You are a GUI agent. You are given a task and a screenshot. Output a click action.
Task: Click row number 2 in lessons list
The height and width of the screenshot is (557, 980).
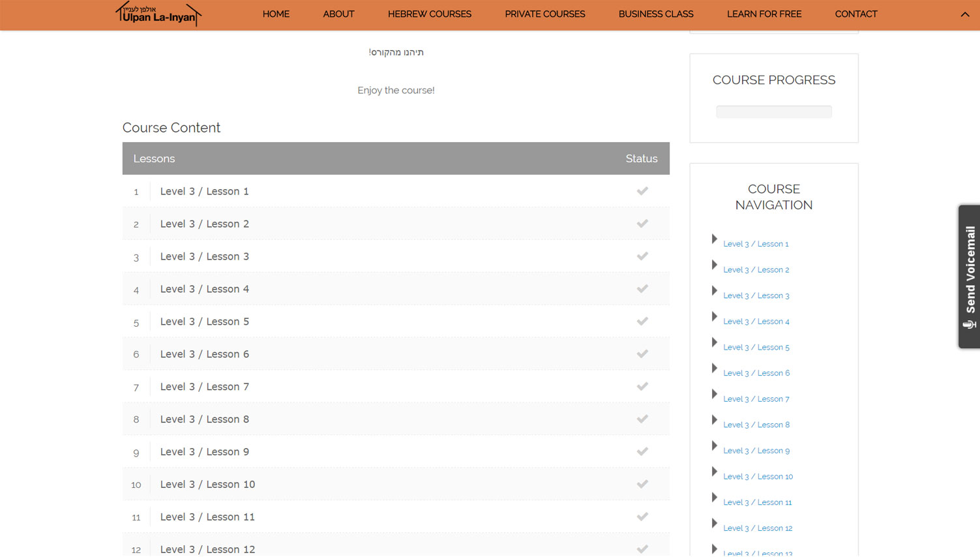tap(136, 224)
